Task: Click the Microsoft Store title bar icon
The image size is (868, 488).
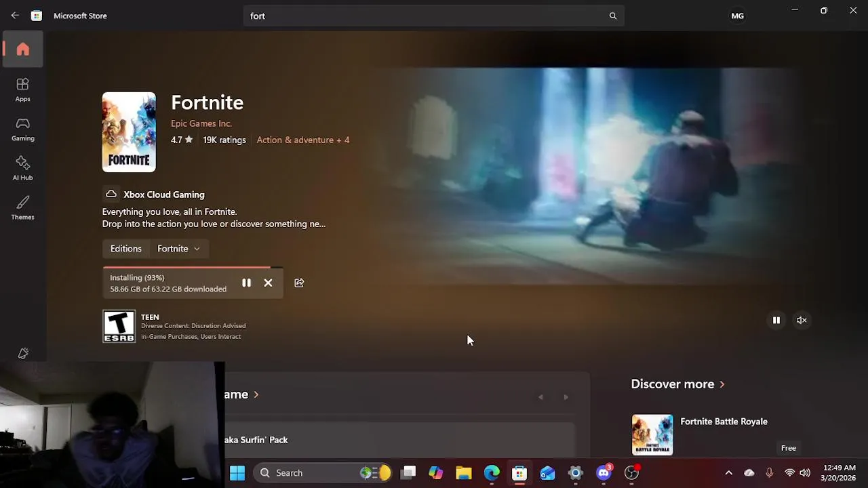Action: point(37,16)
